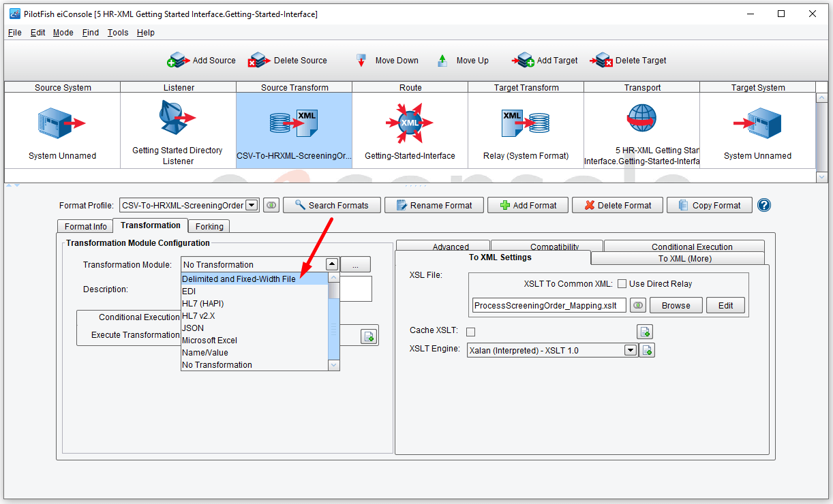This screenshot has height=504, width=833.
Task: Select the To XML Settings tab
Action: click(493, 257)
